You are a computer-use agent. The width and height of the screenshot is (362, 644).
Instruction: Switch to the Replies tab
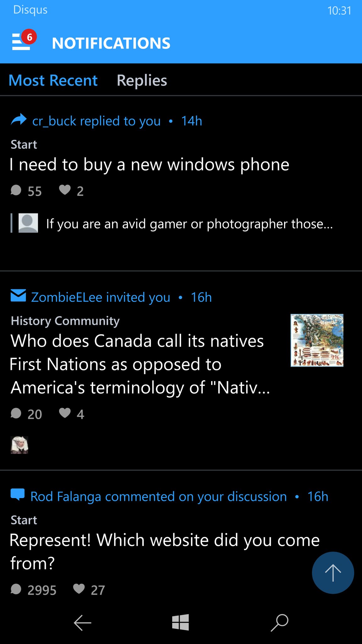142,80
